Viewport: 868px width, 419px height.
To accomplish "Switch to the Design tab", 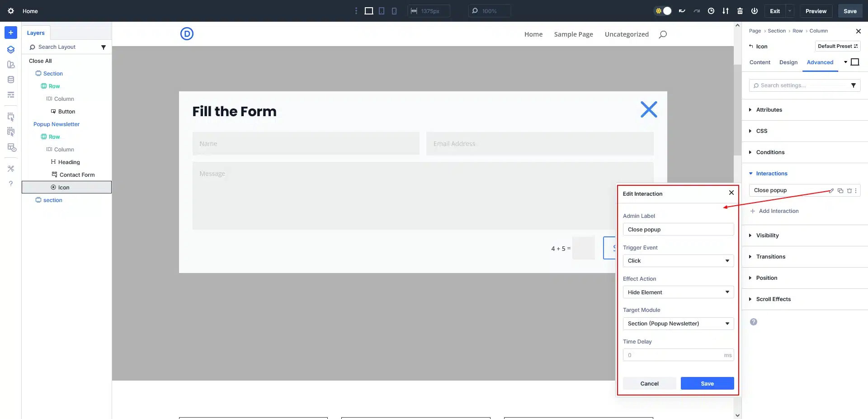I will [x=788, y=62].
